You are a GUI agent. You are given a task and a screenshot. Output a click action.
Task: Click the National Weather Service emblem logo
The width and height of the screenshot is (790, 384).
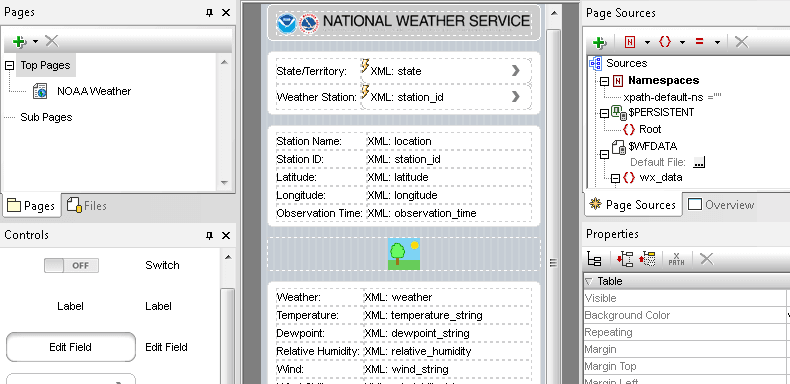pyautogui.click(x=309, y=23)
